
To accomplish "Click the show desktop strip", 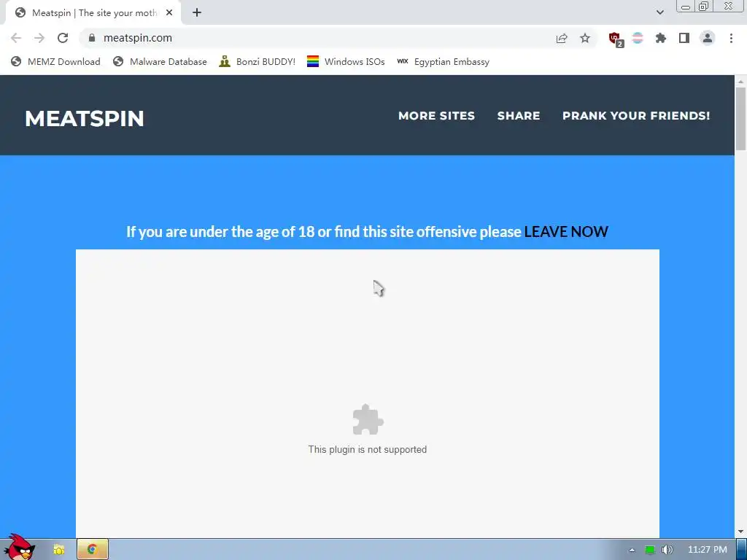I will pyautogui.click(x=742, y=550).
